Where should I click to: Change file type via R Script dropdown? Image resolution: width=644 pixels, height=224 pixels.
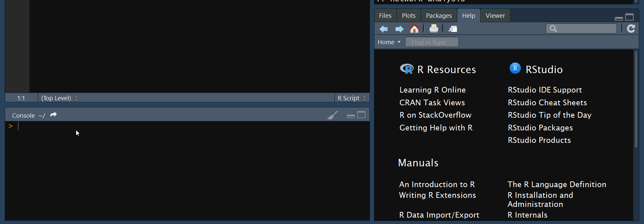pos(352,98)
